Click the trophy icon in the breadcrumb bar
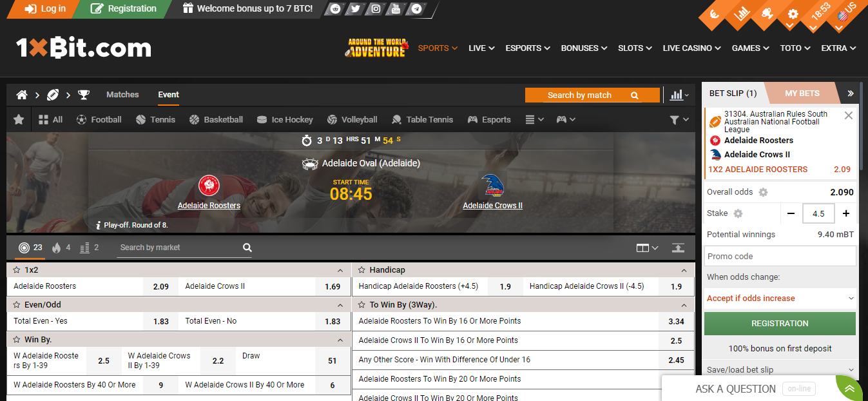 coord(83,94)
